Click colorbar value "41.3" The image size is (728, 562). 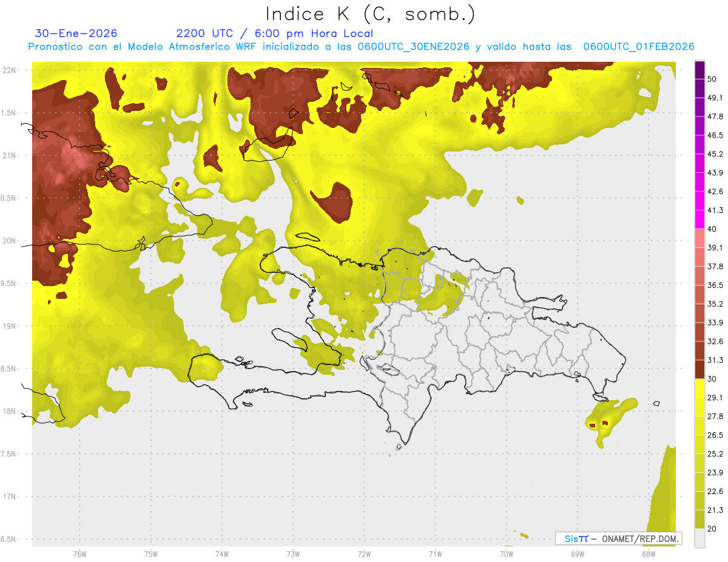coord(715,210)
